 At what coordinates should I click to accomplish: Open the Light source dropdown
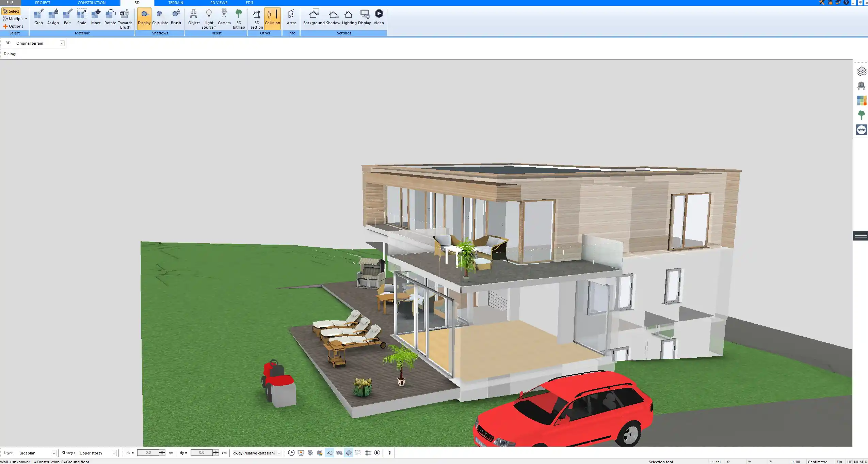[x=209, y=19]
